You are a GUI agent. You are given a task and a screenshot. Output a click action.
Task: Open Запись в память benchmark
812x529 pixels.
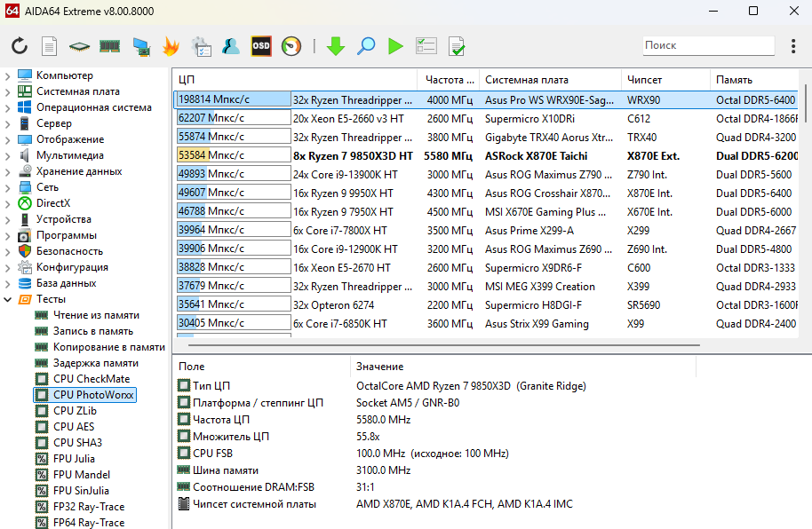tap(93, 331)
